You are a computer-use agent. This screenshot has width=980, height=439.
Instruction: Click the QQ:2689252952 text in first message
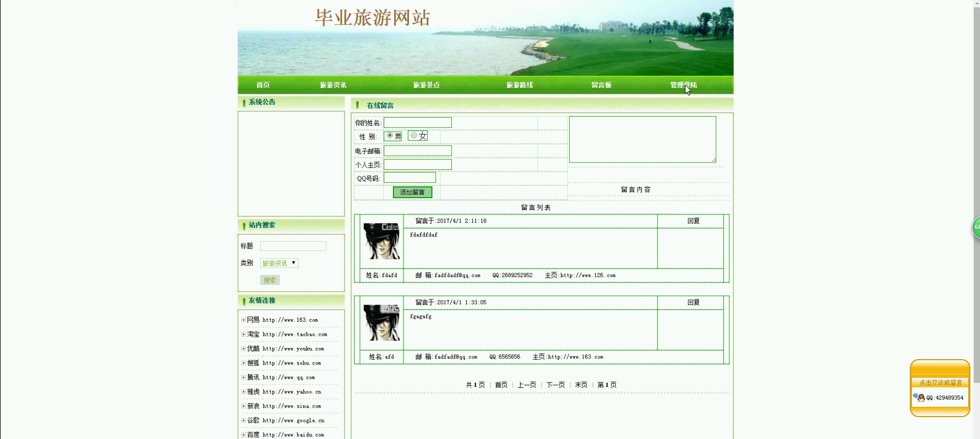(513, 275)
